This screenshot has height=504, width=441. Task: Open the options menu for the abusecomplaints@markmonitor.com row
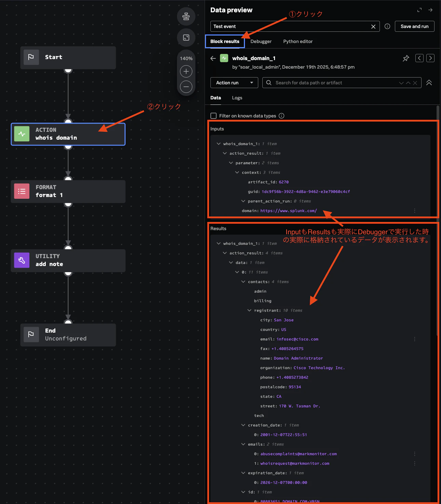click(415, 454)
